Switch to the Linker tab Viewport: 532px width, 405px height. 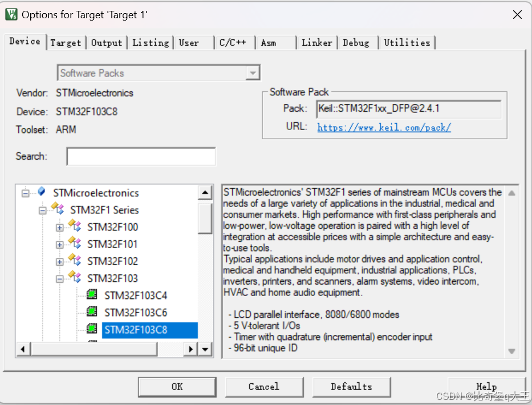(317, 43)
